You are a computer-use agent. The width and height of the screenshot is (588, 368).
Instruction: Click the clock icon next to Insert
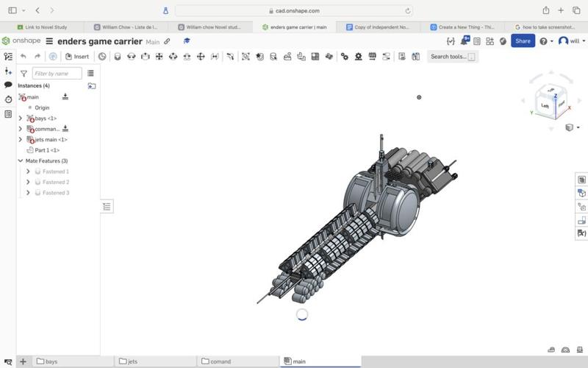click(102, 57)
